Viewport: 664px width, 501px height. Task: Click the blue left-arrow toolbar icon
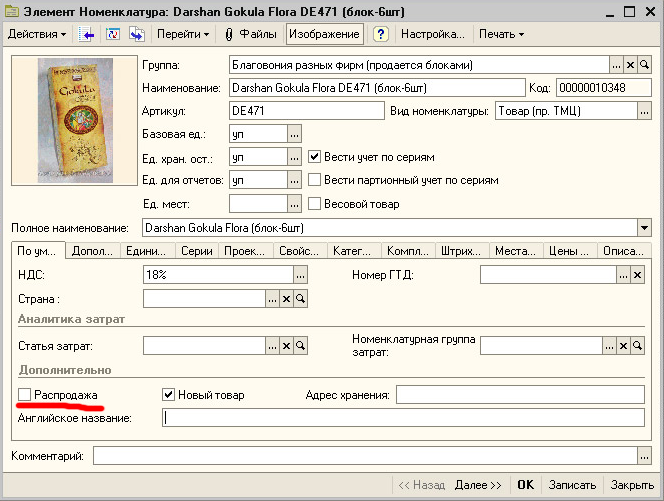[87, 34]
